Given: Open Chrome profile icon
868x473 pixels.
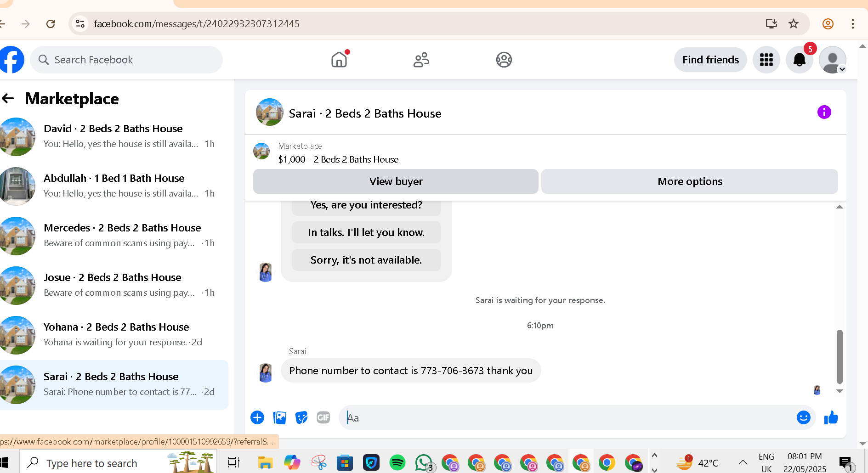Looking at the screenshot, I should [828, 24].
